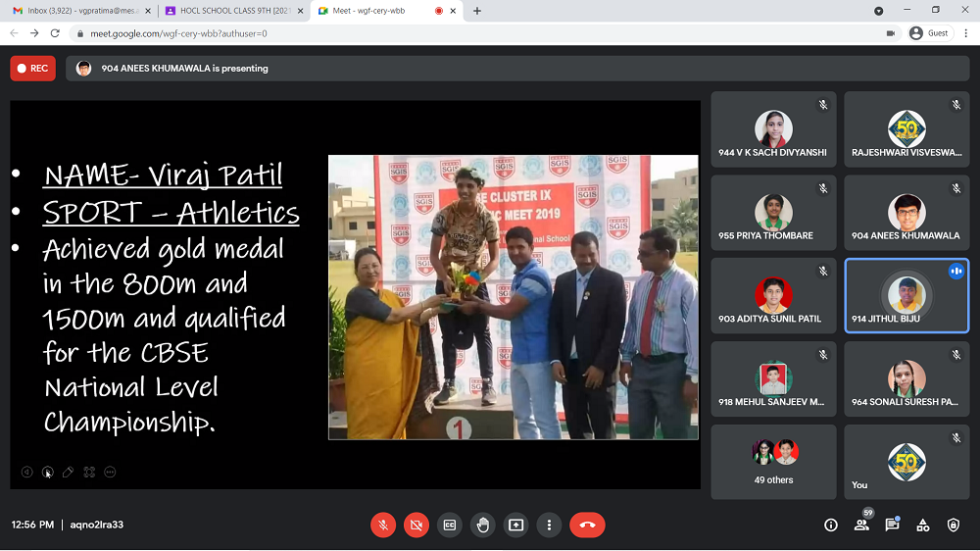Viewport: 980px width, 551px height.
Task: Select the 49 others participant tile
Action: tap(773, 462)
